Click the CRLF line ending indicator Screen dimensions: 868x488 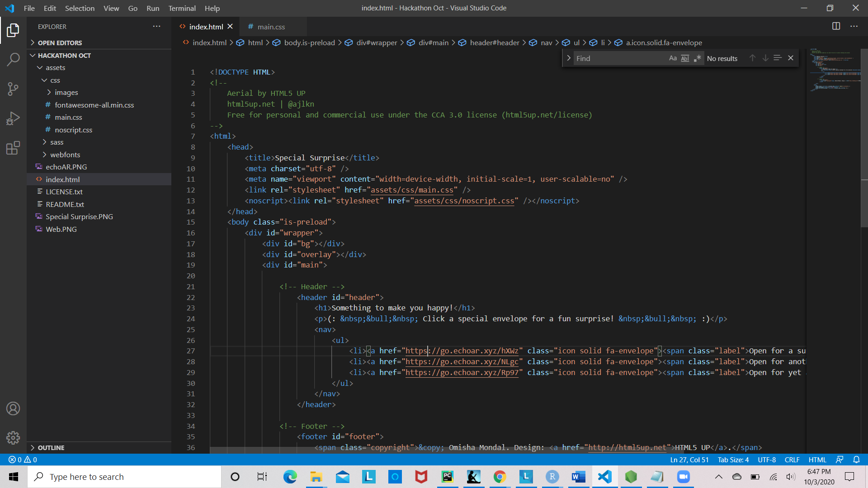[x=792, y=460]
